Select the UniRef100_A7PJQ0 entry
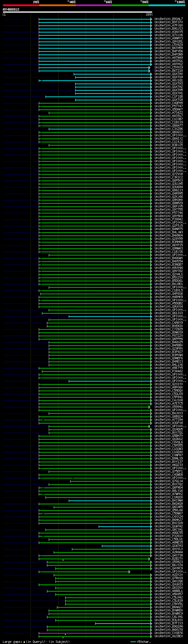 (169, 26)
